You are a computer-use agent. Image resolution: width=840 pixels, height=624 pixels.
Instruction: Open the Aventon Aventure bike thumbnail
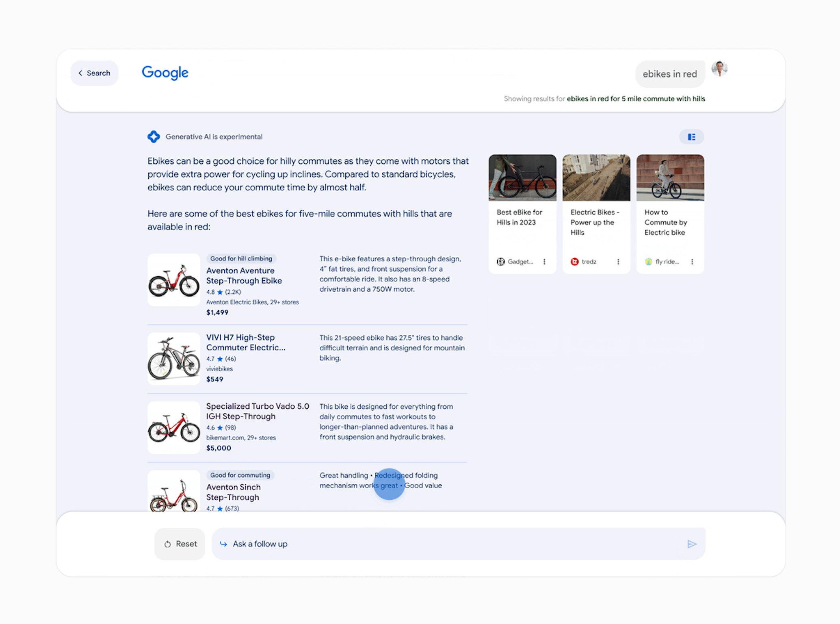tap(174, 280)
